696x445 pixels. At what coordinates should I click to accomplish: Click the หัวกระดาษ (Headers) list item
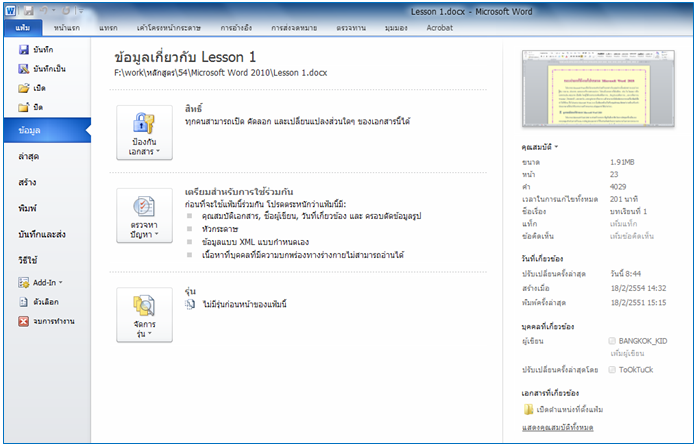tap(220, 229)
